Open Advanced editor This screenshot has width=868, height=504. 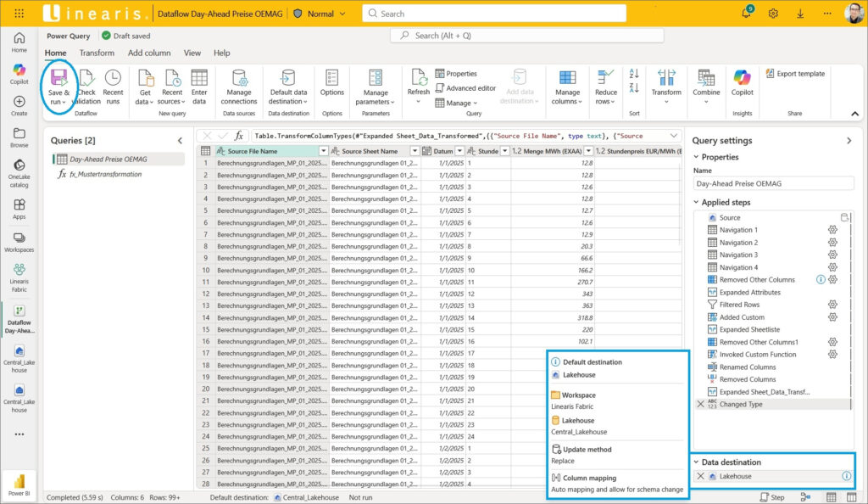click(x=465, y=88)
